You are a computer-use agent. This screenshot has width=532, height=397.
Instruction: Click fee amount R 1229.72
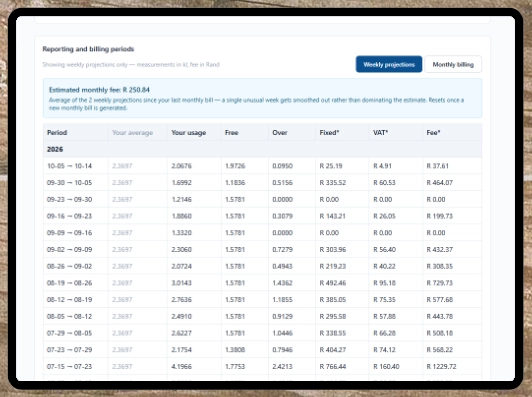441,366
